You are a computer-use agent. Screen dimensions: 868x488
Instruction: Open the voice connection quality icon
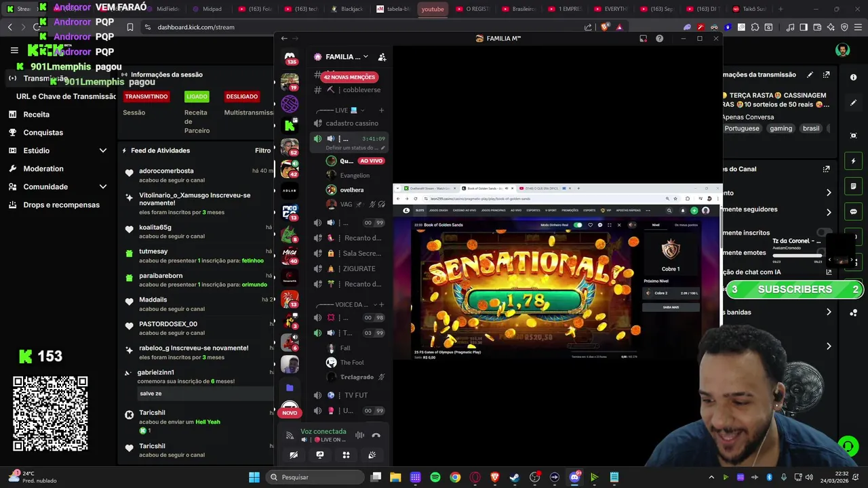click(x=290, y=435)
